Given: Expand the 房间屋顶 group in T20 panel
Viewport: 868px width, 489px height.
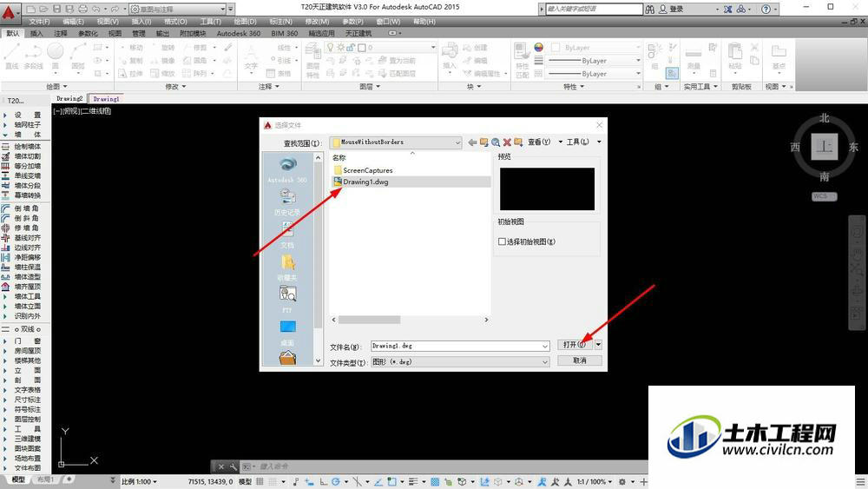Looking at the screenshot, I should pyautogui.click(x=27, y=351).
